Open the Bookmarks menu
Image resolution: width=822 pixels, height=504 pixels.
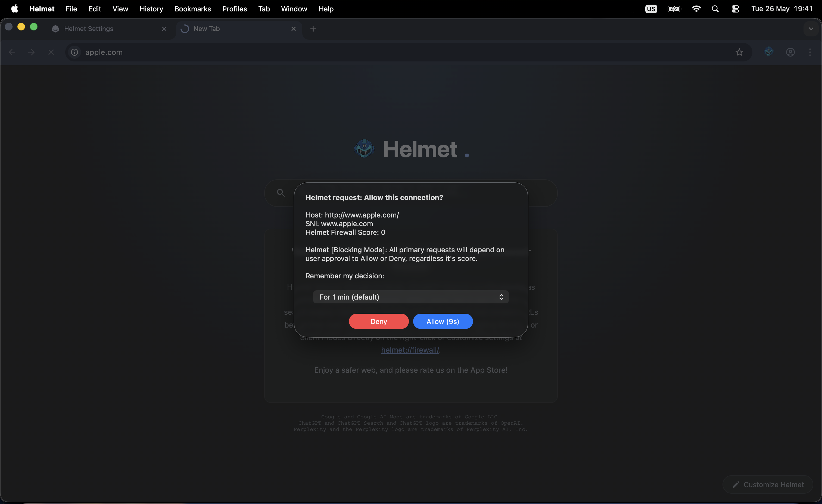click(x=192, y=9)
